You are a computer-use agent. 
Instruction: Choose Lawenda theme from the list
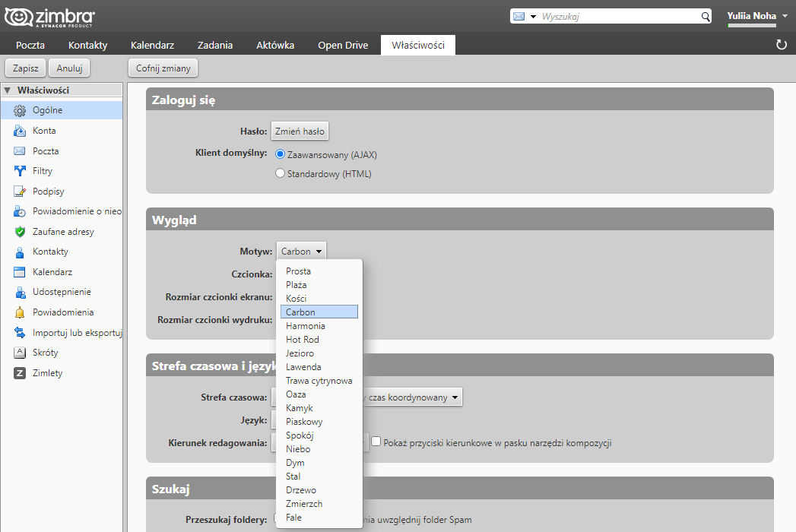[x=303, y=367]
